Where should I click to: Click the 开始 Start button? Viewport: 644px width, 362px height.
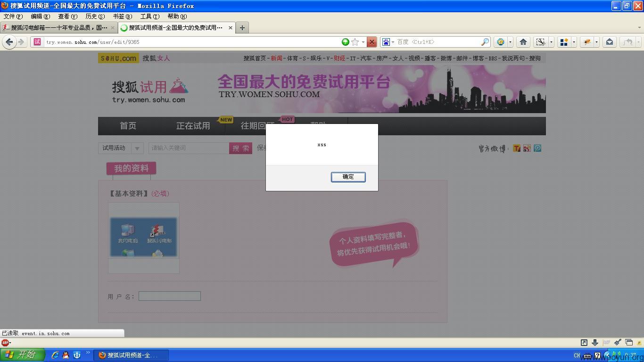pos(23,355)
